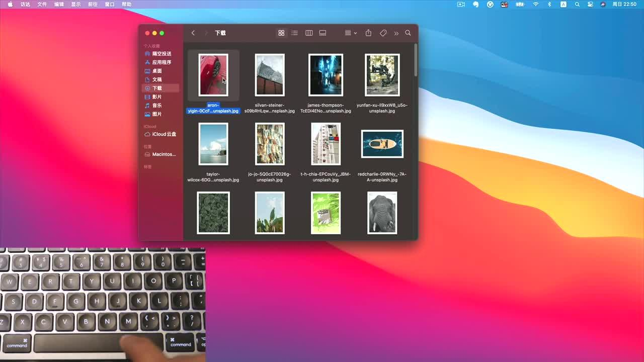Click the Finder window vertical scrollbar
The width and height of the screenshot is (644, 362).
(x=416, y=60)
